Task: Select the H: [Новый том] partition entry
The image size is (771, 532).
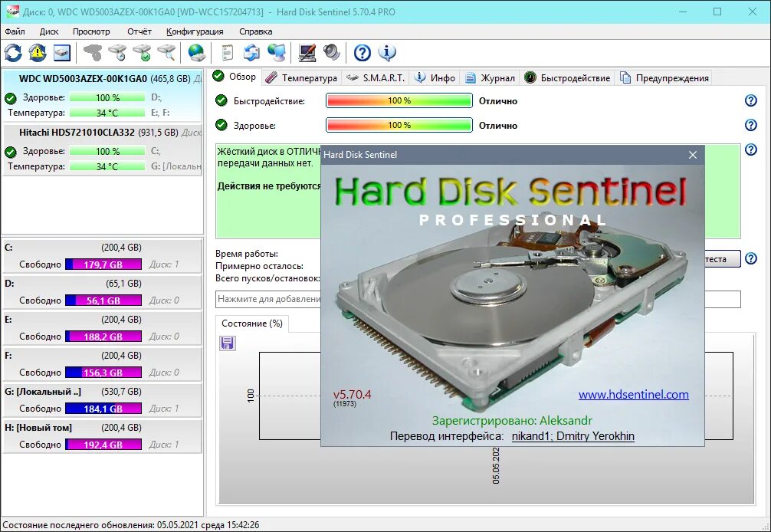Action: 102,435
